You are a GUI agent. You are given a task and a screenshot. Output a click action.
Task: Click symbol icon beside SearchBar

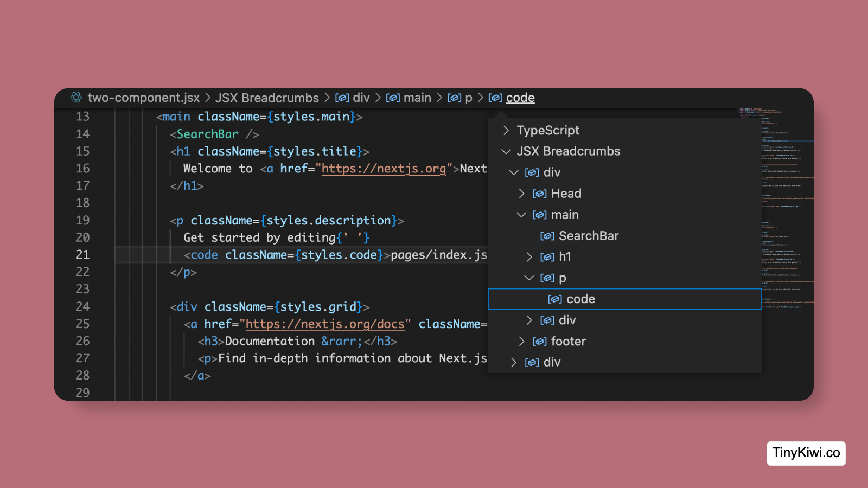(547, 236)
